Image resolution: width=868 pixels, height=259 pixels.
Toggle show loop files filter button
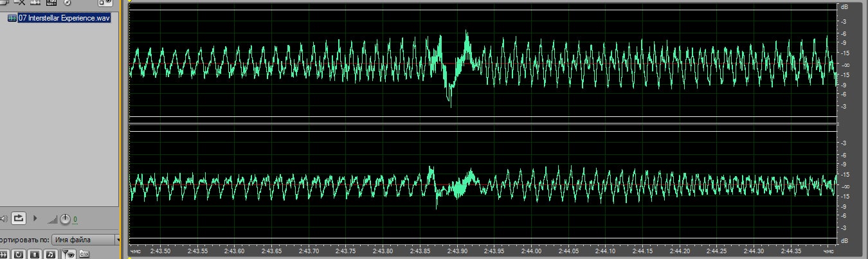[x=18, y=255]
